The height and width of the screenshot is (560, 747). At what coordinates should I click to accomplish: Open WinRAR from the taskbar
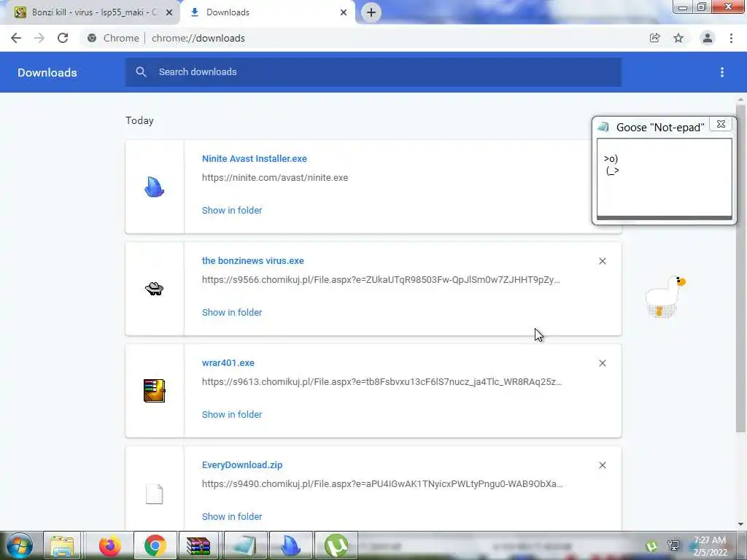198,545
